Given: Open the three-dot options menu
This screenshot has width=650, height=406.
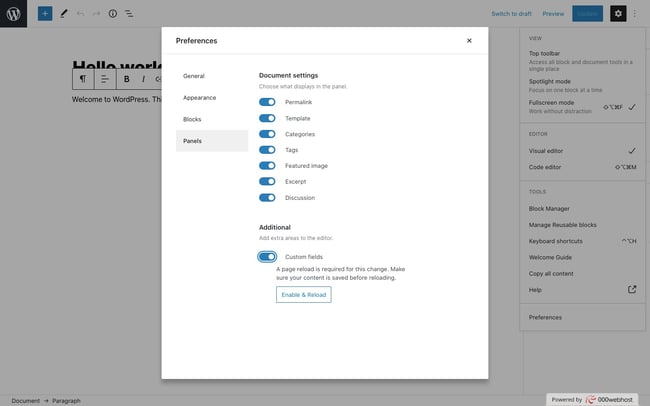Looking at the screenshot, I should coord(635,14).
